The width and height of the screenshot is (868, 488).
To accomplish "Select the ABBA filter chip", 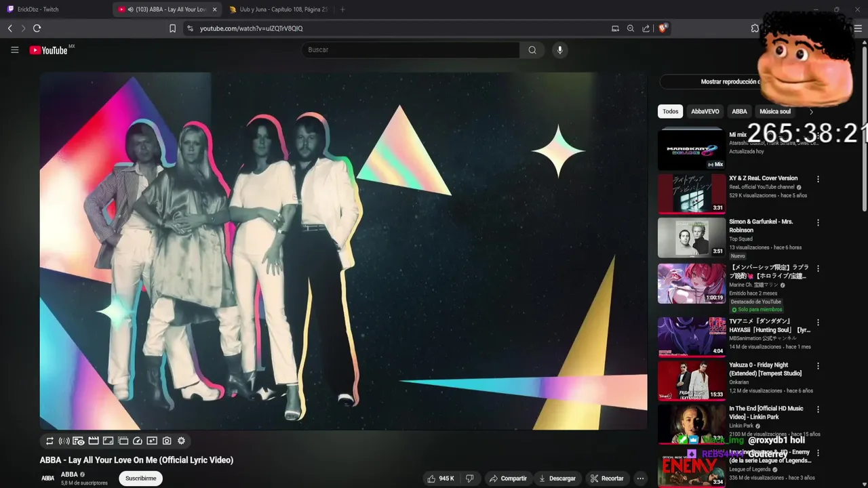I will (739, 112).
